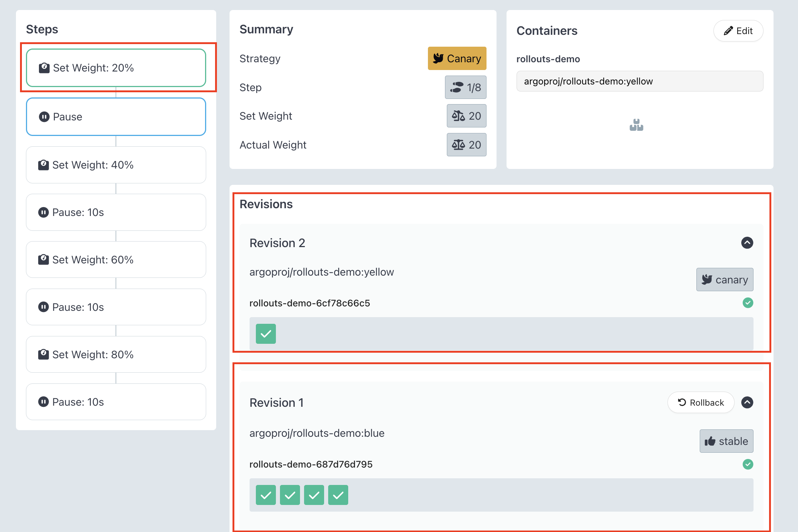
Task: Click the first pod checkmark in Revision 1
Action: [266, 495]
